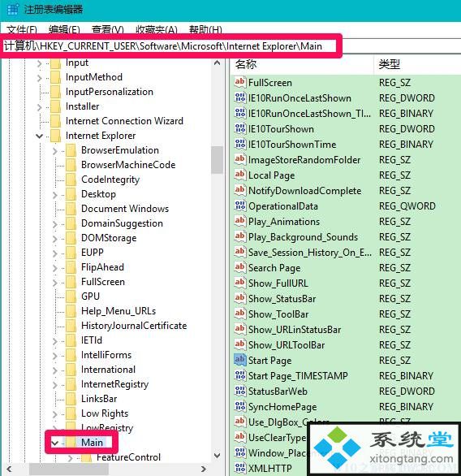The height and width of the screenshot is (476, 461).
Task: Click the IE10TourShown DWORD value icon
Action: [239, 128]
